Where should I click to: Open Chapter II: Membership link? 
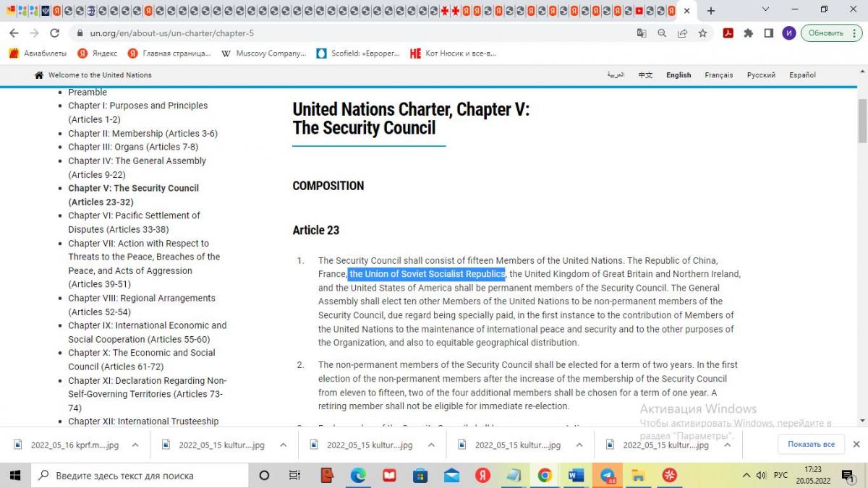point(142,134)
